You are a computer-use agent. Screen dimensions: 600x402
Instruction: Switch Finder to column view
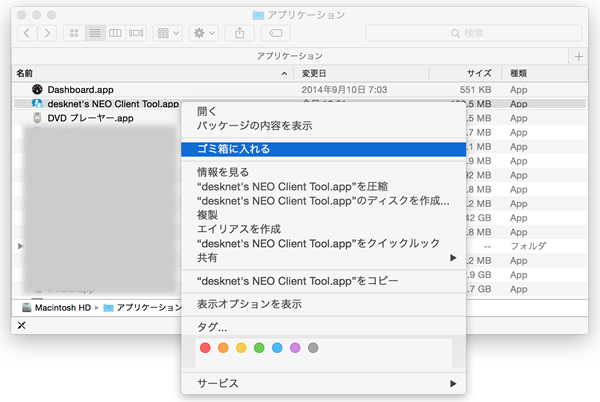[x=115, y=33]
